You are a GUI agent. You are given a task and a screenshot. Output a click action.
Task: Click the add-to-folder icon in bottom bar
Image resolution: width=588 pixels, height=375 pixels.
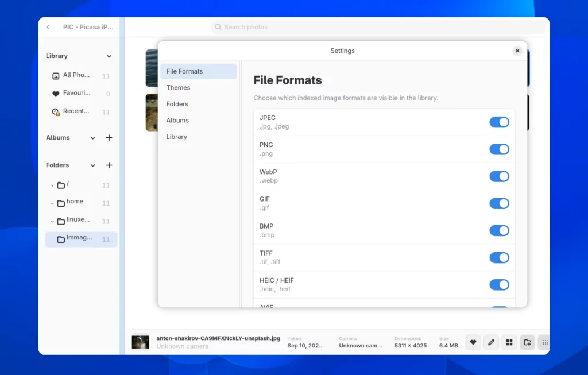(527, 342)
